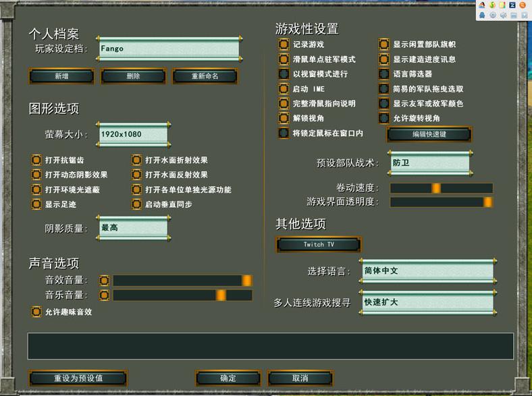532x396 pixels.
Task: Open 预设部队战术 dropdown showing 防卫
Action: [430, 163]
